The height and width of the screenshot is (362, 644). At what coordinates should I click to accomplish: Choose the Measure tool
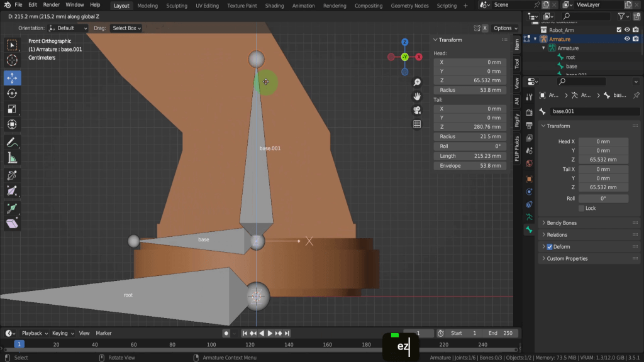[x=12, y=158]
